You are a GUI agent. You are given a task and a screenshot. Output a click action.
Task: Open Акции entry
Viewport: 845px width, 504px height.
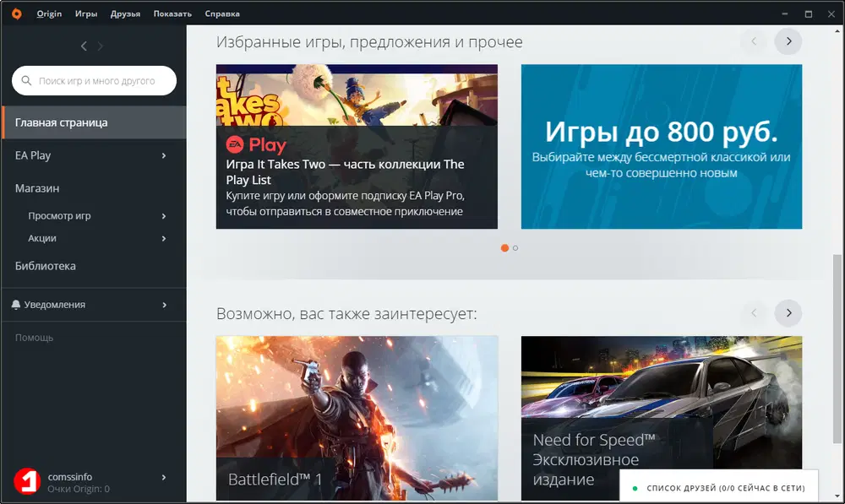[42, 239]
